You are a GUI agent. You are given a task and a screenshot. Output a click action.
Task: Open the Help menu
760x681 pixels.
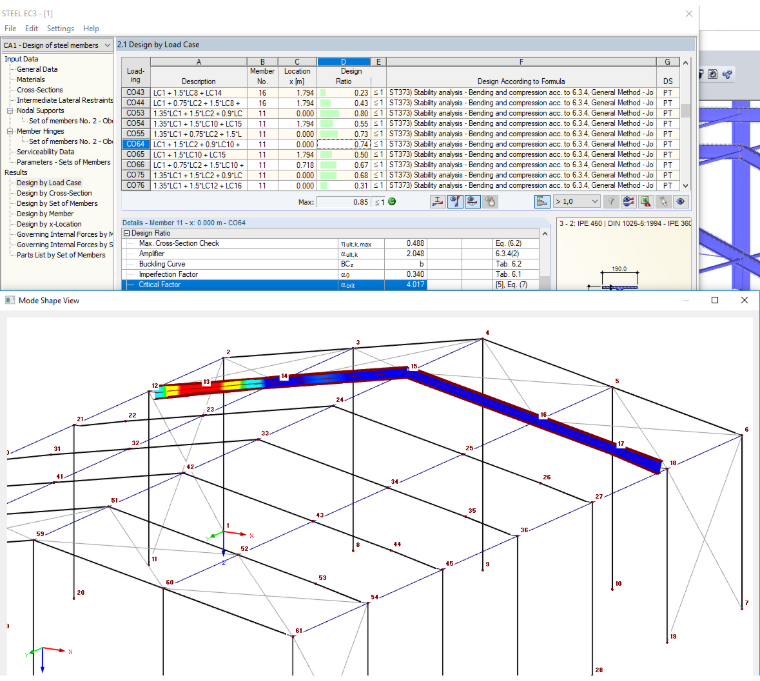pos(91,28)
